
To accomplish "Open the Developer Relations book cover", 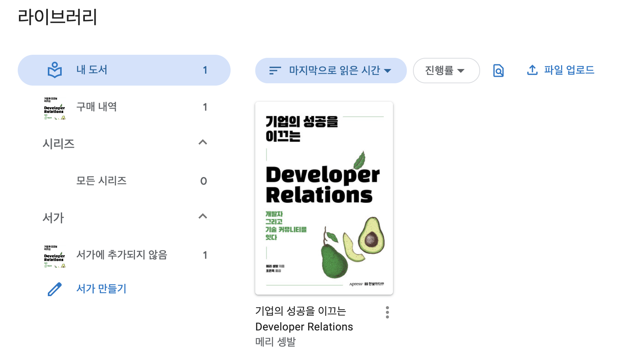I will pyautogui.click(x=324, y=198).
